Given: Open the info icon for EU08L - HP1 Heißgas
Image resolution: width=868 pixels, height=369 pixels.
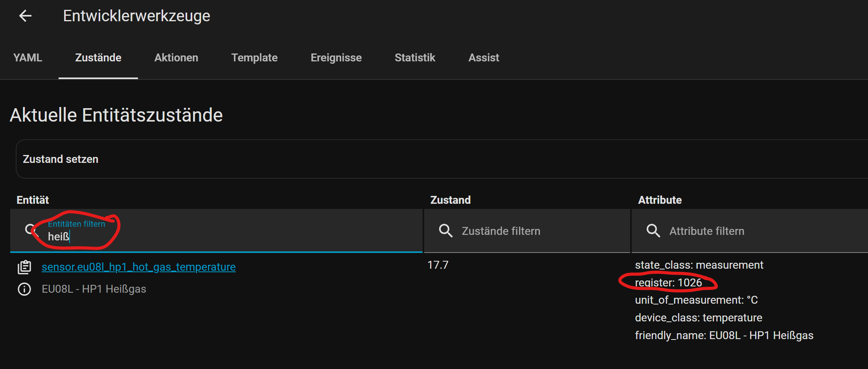Looking at the screenshot, I should coord(24,289).
